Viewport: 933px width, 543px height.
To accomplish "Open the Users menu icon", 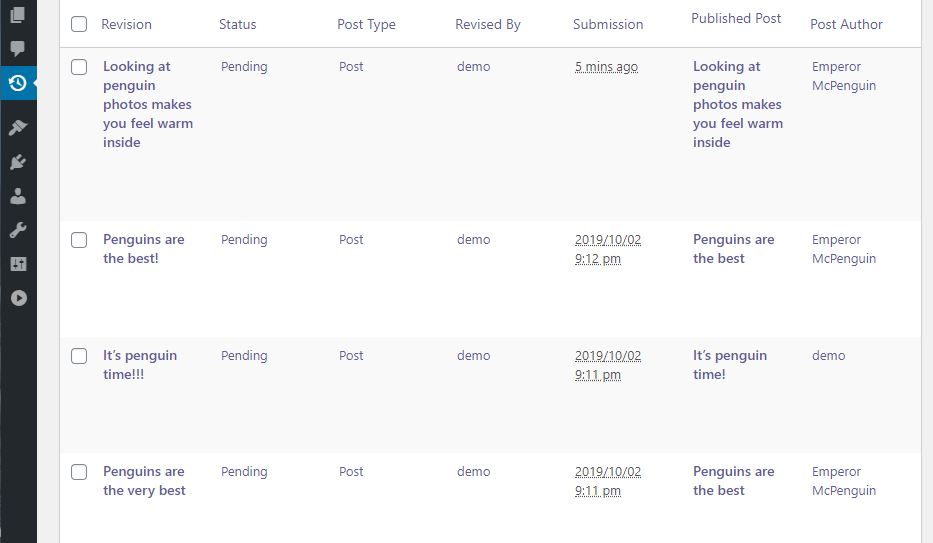I will pyautogui.click(x=18, y=196).
